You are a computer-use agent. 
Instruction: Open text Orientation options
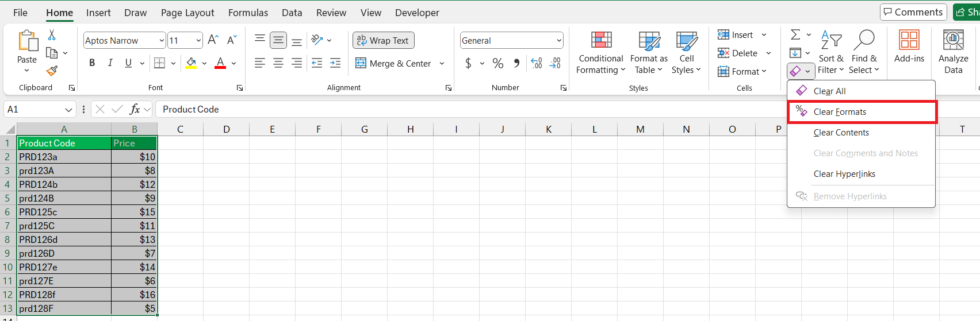tap(317, 40)
